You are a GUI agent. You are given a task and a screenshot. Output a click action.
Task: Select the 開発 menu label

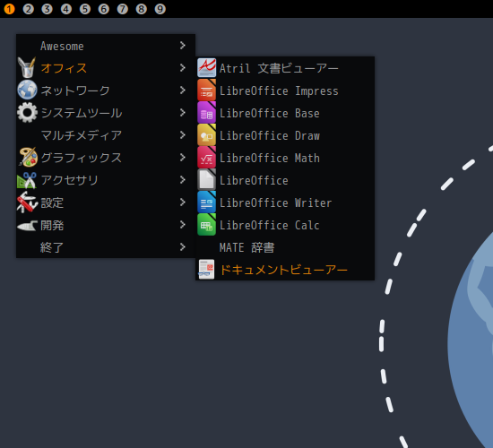point(52,225)
